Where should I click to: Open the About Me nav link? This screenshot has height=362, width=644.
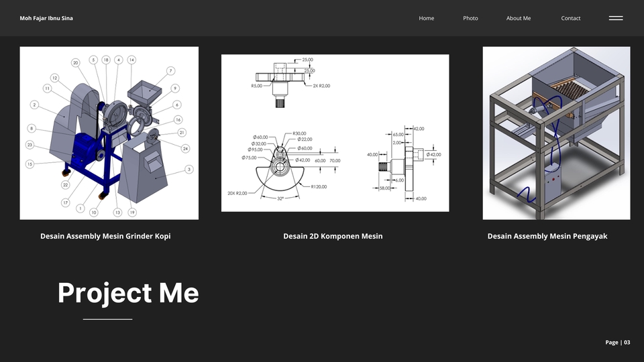[519, 18]
